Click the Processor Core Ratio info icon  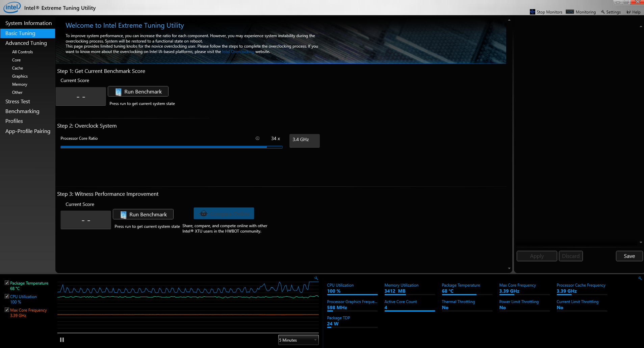pos(257,138)
